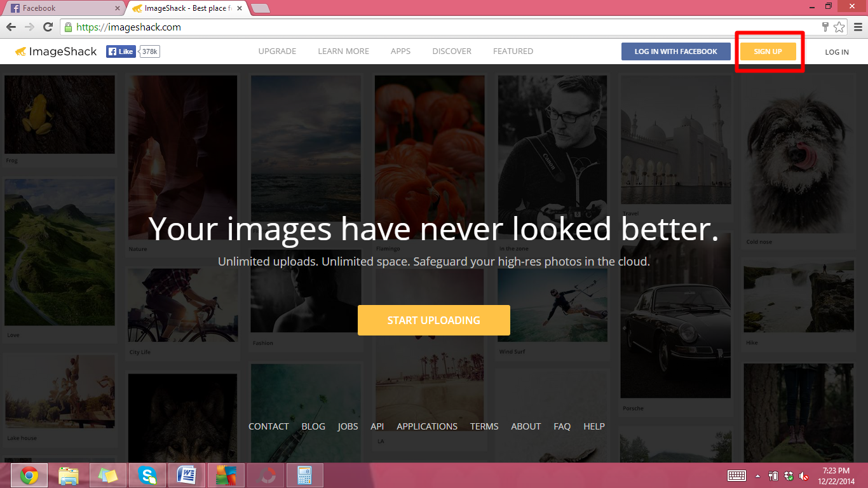
Task: Click the SIGN UP button
Action: (768, 51)
